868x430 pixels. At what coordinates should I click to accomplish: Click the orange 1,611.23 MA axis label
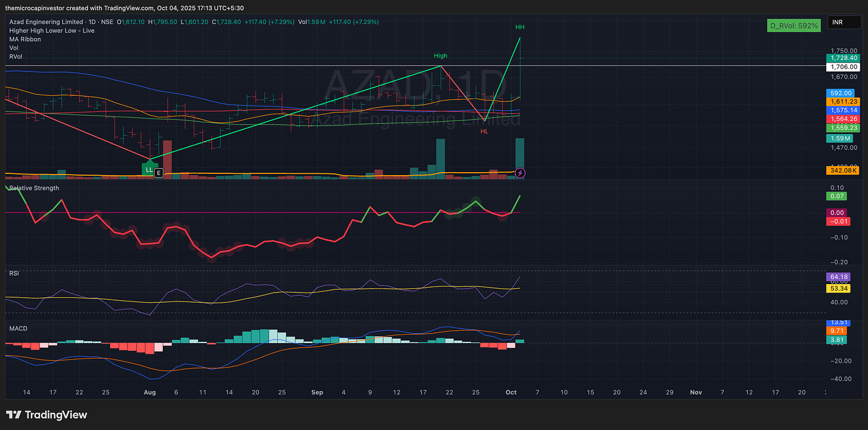(843, 102)
